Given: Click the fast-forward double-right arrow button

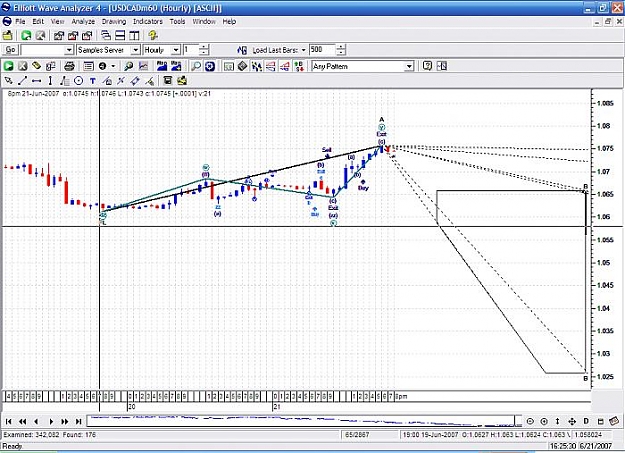Looking at the screenshot, I should (65, 421).
